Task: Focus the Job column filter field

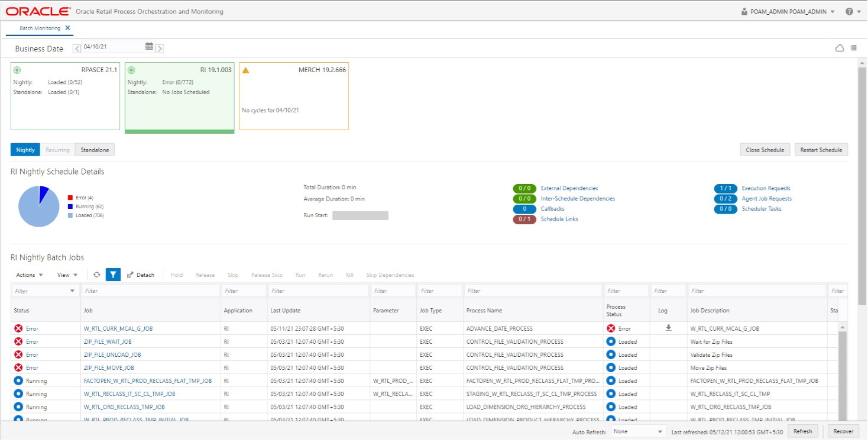Action: coord(151,291)
